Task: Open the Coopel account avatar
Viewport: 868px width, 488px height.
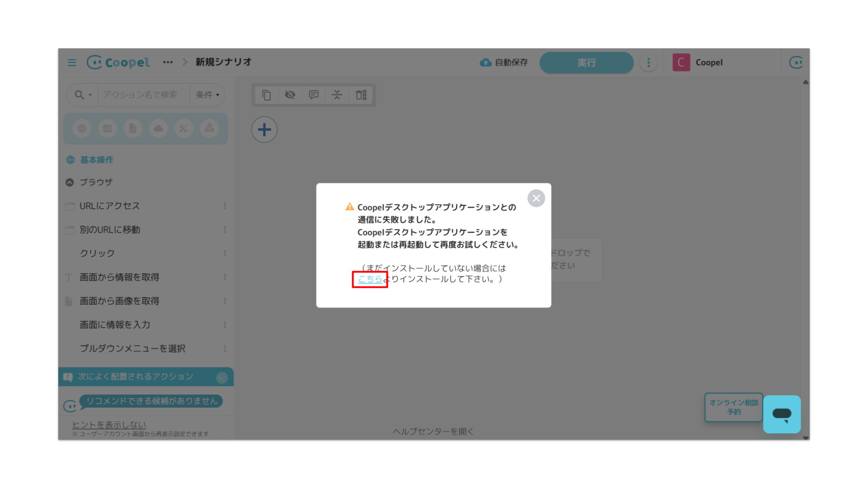Action: click(x=681, y=62)
